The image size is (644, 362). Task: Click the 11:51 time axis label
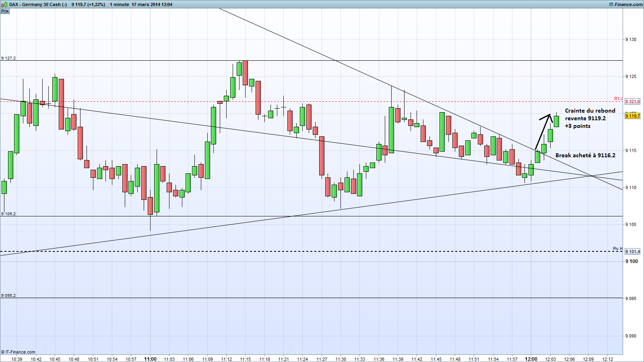pyautogui.click(x=474, y=359)
